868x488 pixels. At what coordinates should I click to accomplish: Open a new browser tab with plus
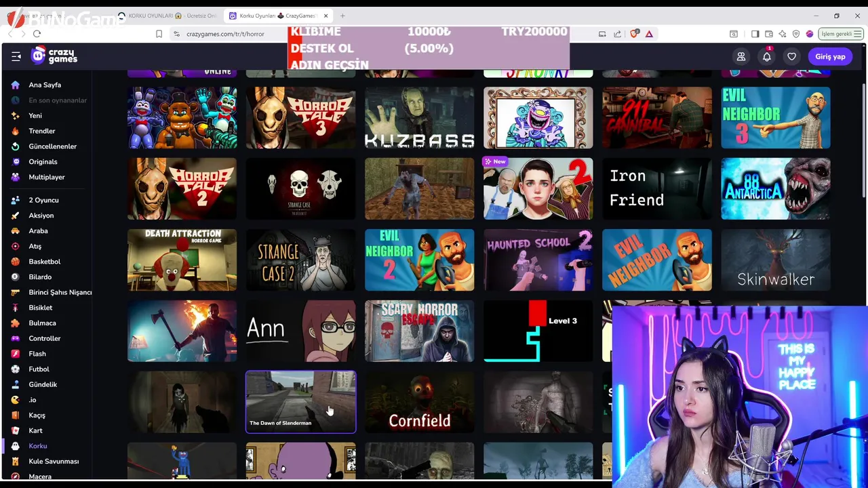(342, 16)
